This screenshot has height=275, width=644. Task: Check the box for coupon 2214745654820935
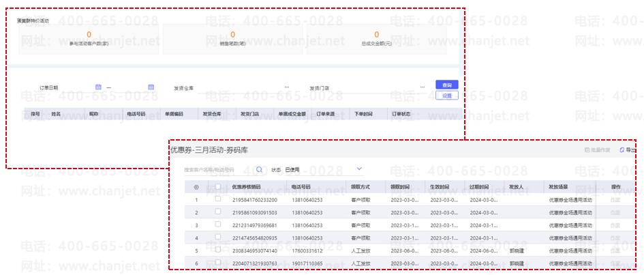click(x=218, y=237)
